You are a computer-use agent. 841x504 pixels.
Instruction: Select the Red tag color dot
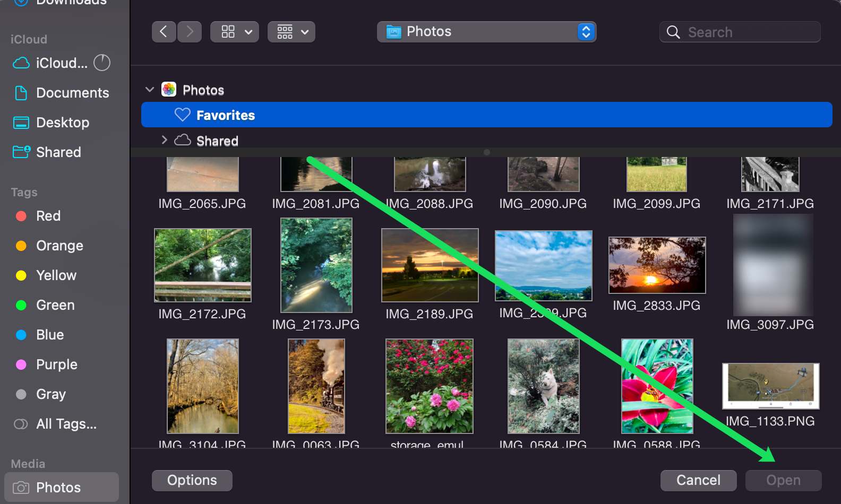pos(21,216)
